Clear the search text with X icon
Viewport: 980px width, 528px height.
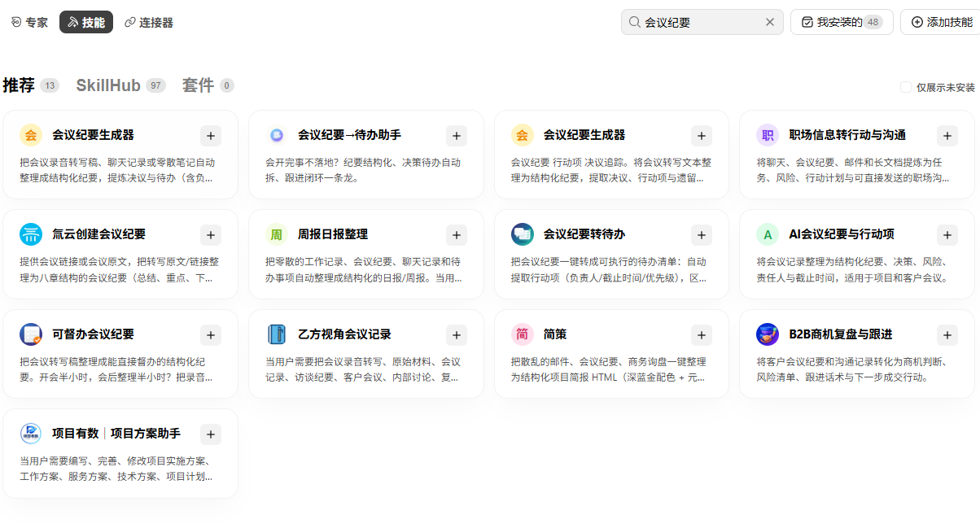click(x=770, y=22)
